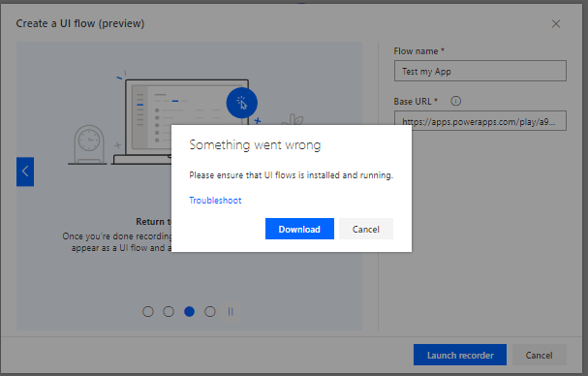Viewport: 588px width, 376px height.
Task: Click the Launch recorder button
Action: click(x=460, y=355)
